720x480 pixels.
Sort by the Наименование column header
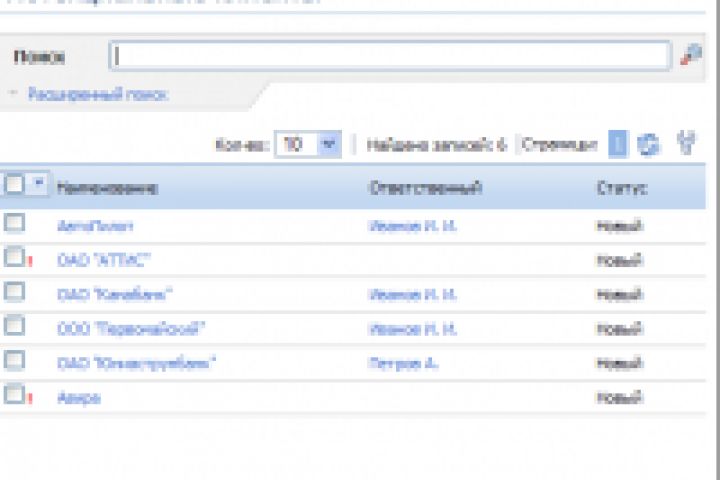(x=107, y=188)
